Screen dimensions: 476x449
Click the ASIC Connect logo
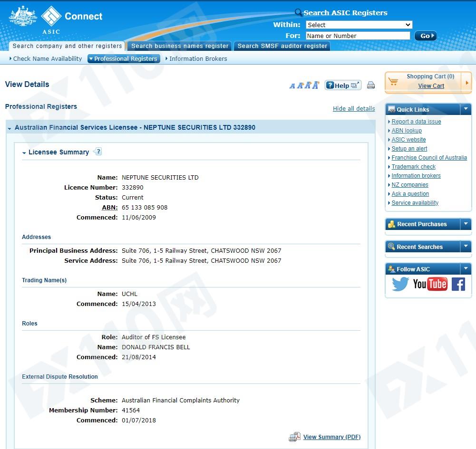(x=56, y=19)
